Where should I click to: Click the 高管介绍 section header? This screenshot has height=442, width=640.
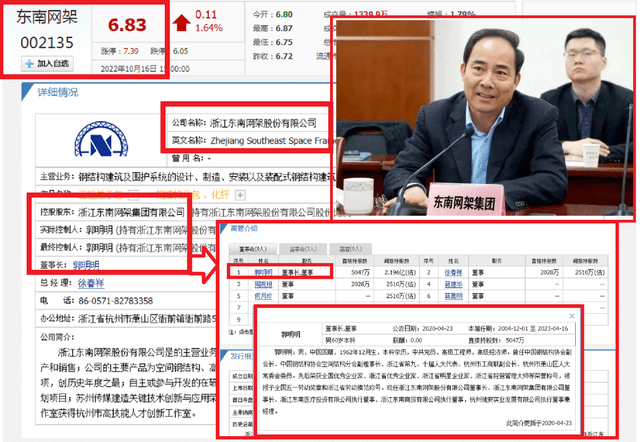click(244, 229)
